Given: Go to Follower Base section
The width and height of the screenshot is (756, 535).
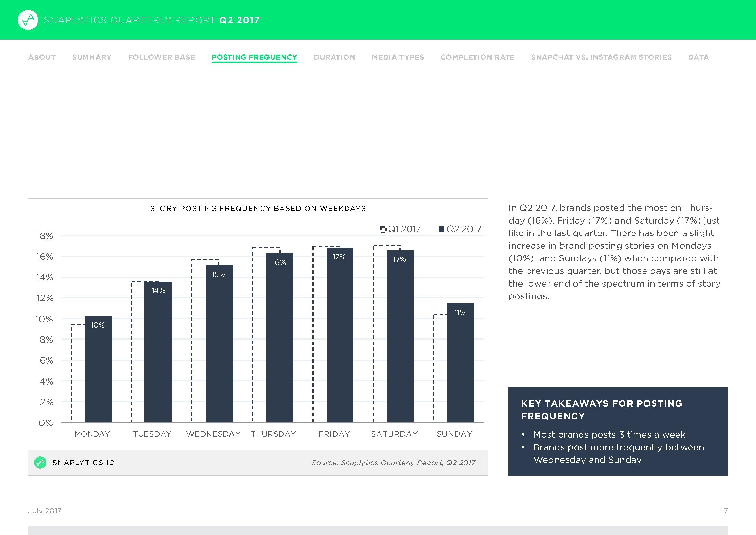Looking at the screenshot, I should pos(161,57).
